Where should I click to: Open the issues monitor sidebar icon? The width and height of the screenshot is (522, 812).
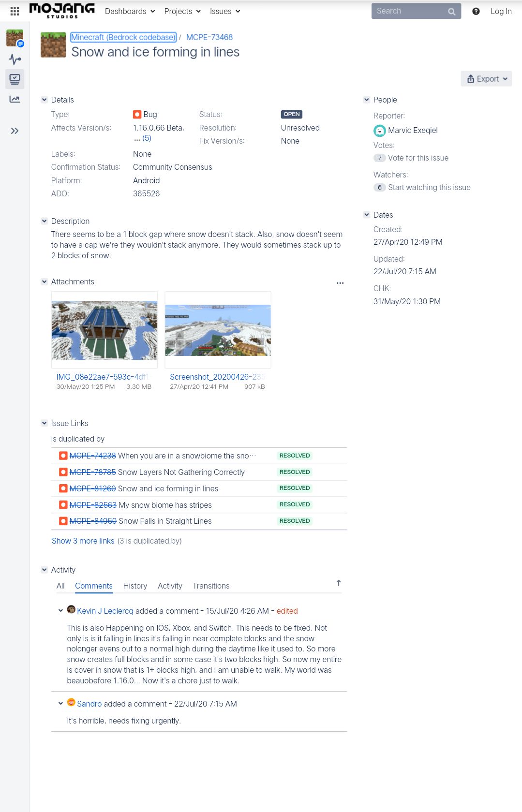tap(15, 79)
